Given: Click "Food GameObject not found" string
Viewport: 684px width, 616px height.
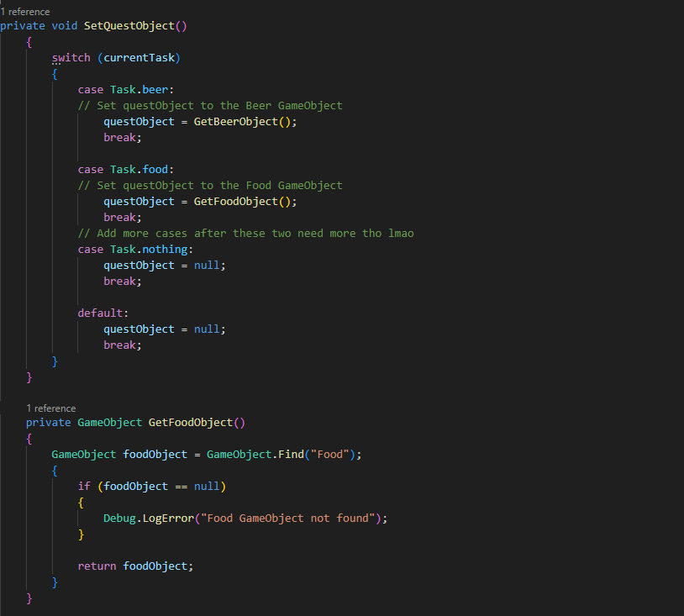Looking at the screenshot, I should point(288,519).
